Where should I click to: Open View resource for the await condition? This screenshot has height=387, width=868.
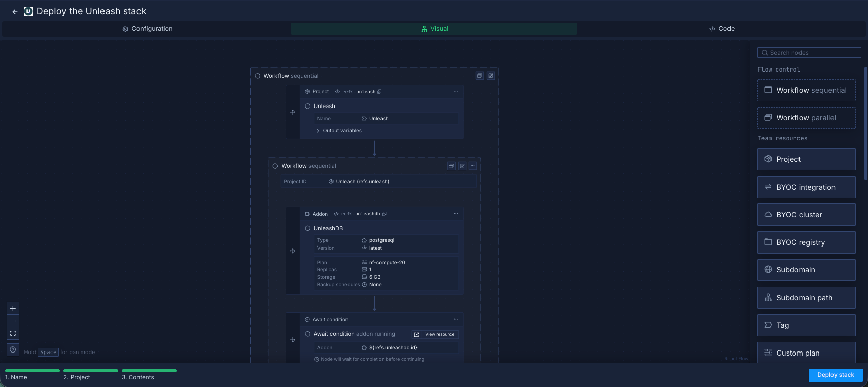click(435, 334)
